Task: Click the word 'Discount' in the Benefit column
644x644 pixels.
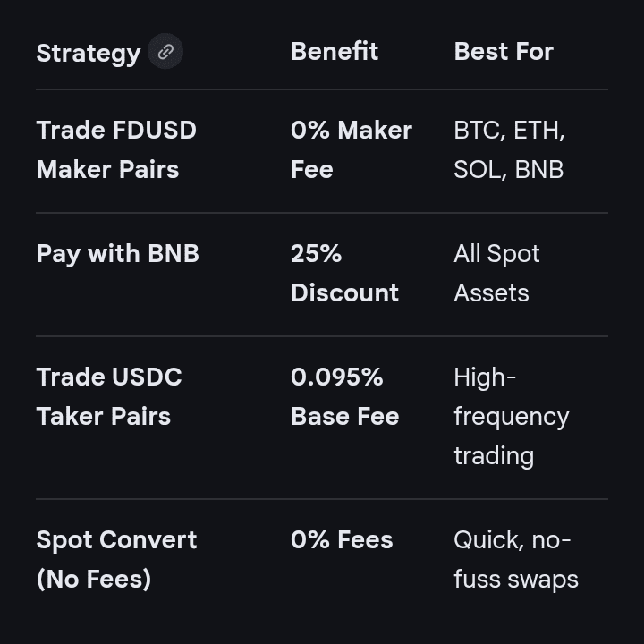Action: (344, 293)
